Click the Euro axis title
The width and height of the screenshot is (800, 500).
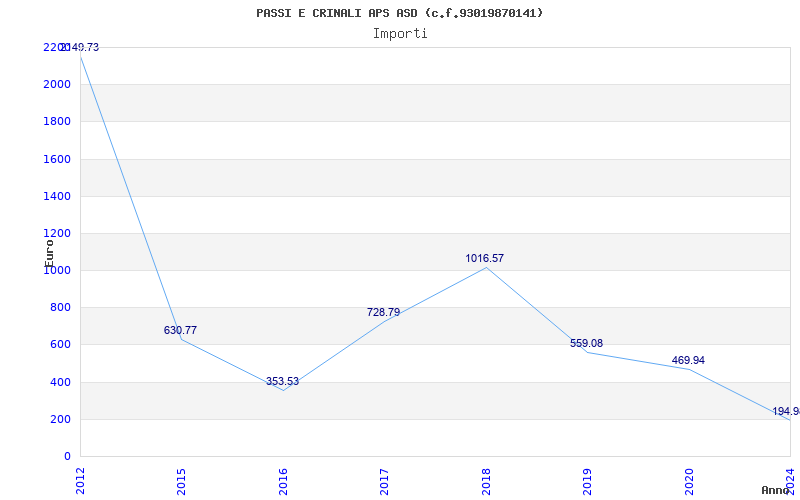49,253
